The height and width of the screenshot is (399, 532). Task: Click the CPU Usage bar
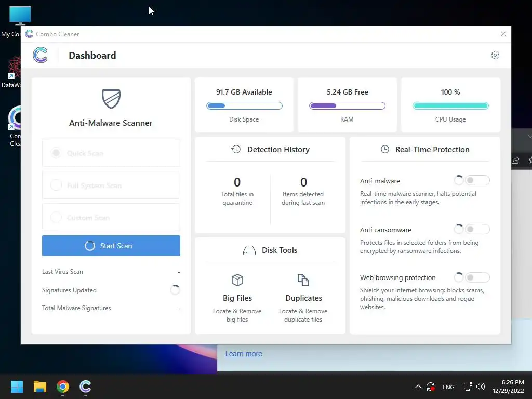pos(450,106)
